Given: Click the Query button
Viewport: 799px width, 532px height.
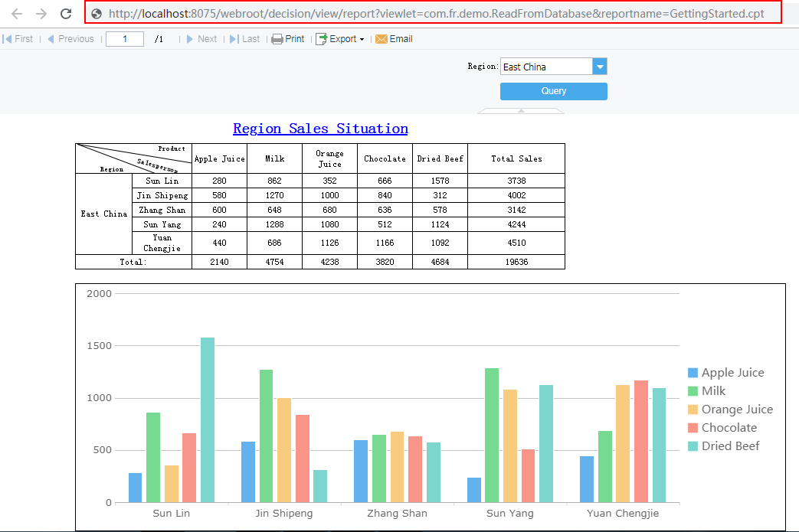Looking at the screenshot, I should click(x=554, y=91).
